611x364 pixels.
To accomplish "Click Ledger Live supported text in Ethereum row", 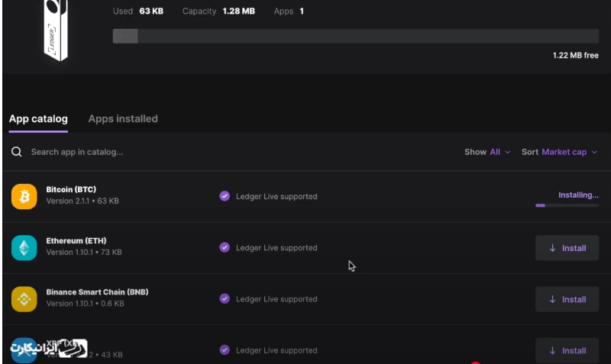I will pos(276,248).
